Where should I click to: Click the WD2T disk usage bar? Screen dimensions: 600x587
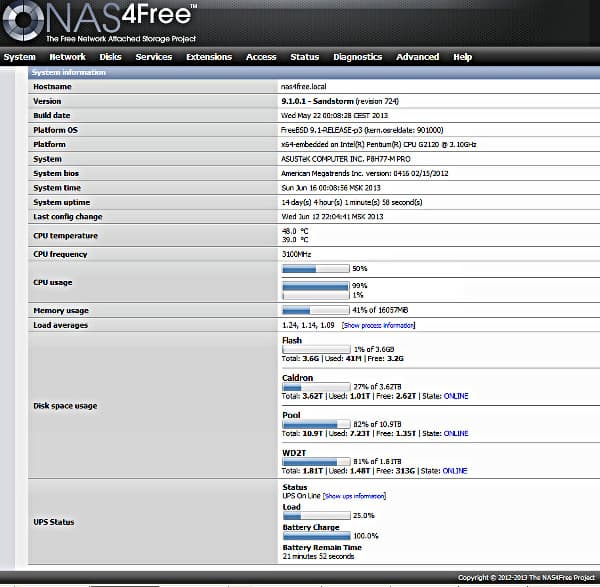tap(316, 462)
